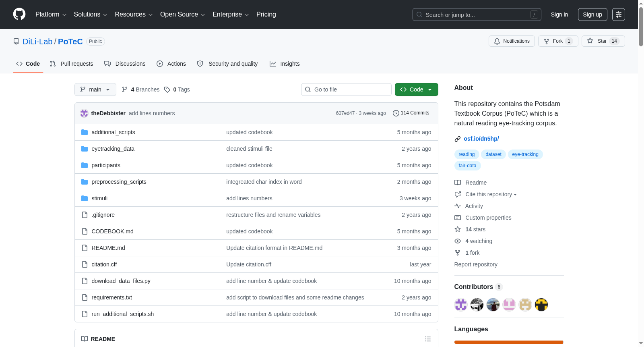
Task: Open the 607ed47 commit hash link
Action: coord(345,113)
